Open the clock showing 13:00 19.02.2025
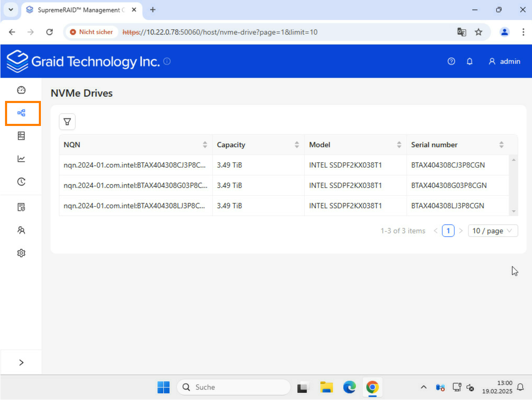The image size is (532, 400). [x=497, y=387]
